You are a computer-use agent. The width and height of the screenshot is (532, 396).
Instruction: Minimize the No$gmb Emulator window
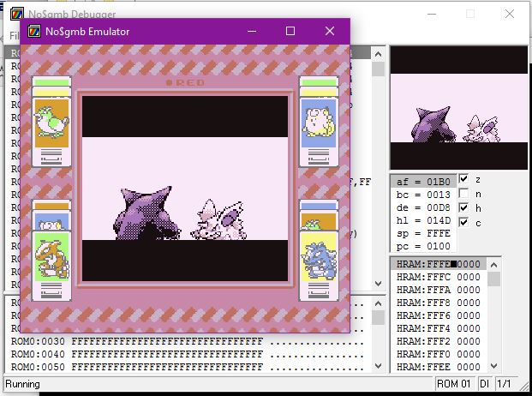click(x=252, y=31)
